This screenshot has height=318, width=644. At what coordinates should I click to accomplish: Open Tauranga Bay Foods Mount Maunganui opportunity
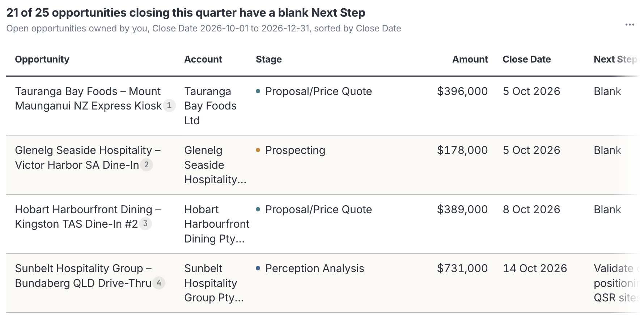(88, 98)
